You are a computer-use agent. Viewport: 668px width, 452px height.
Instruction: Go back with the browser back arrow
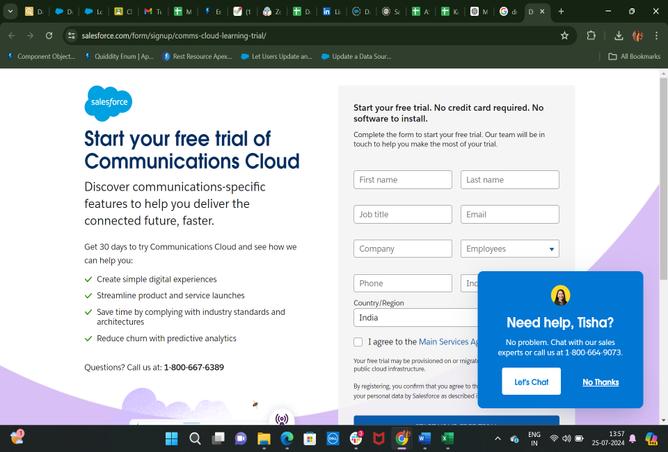[12, 36]
